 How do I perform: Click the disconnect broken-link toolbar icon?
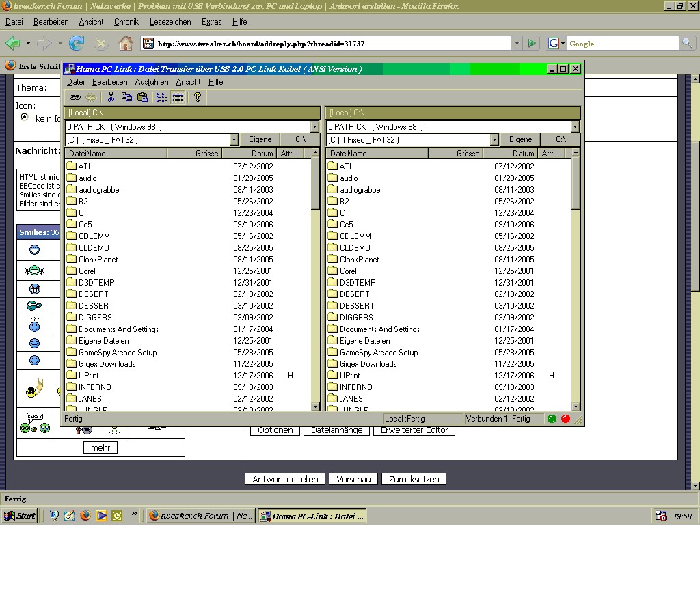point(91,97)
